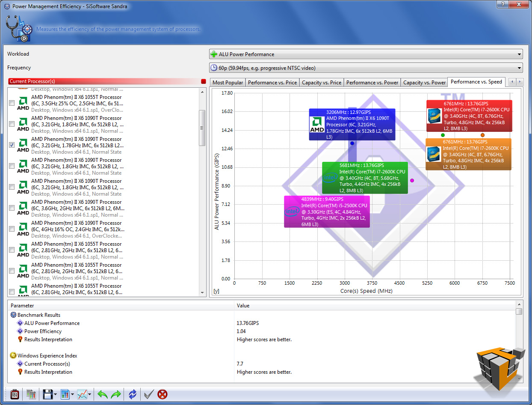Open the save icon's dropdown arrow
The image size is (532, 405).
click(x=56, y=395)
